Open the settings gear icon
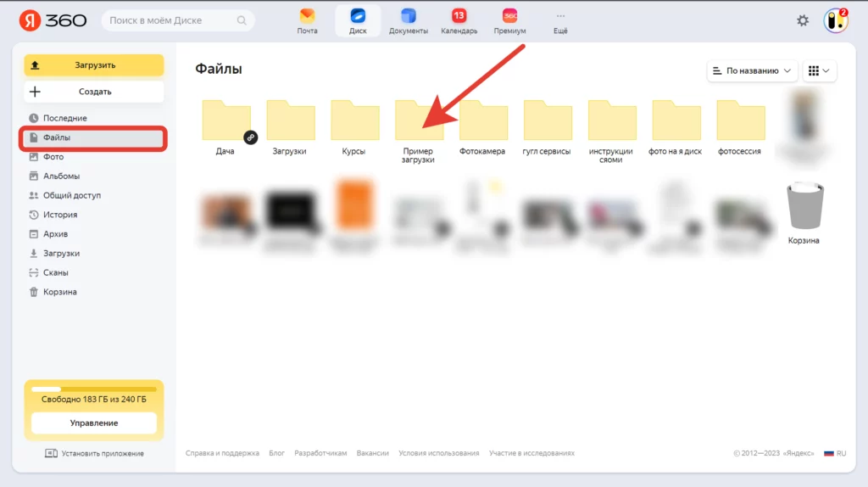Image resolution: width=868 pixels, height=487 pixels. tap(803, 20)
